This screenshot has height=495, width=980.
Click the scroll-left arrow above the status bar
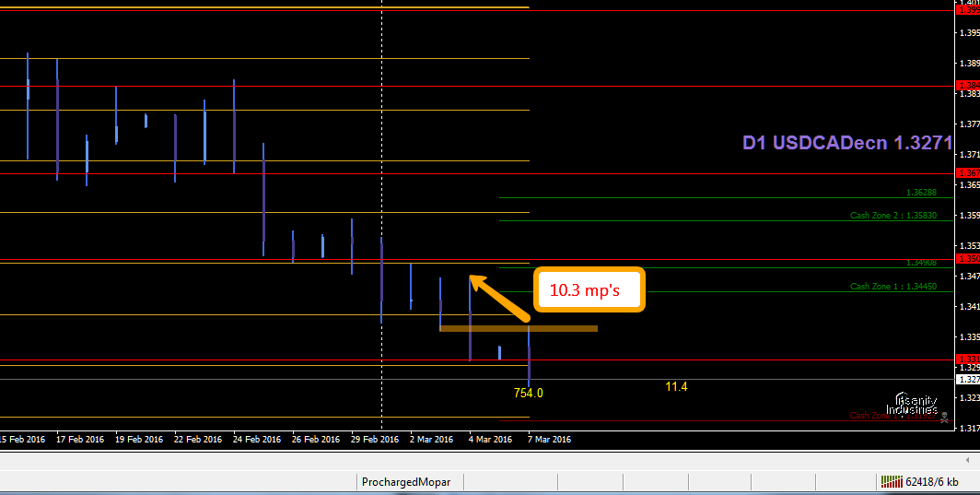(x=968, y=460)
